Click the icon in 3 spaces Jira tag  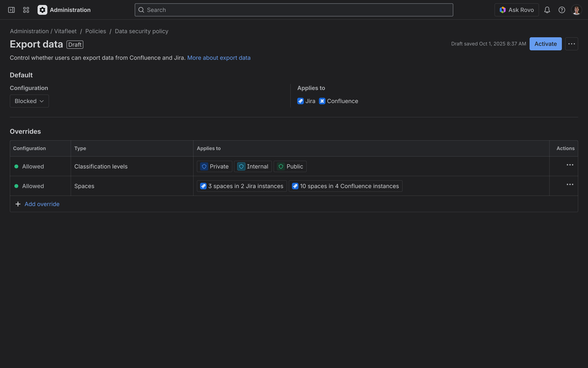point(203,186)
